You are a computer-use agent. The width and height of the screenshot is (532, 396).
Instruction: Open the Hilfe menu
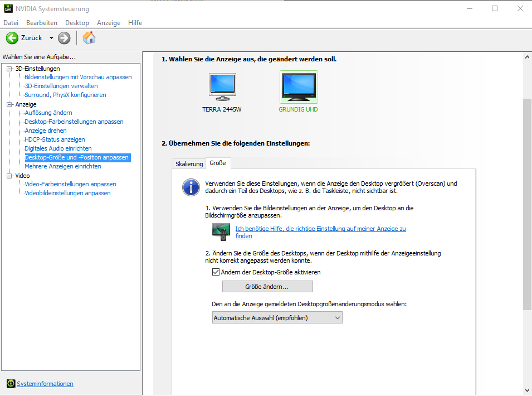[135, 23]
